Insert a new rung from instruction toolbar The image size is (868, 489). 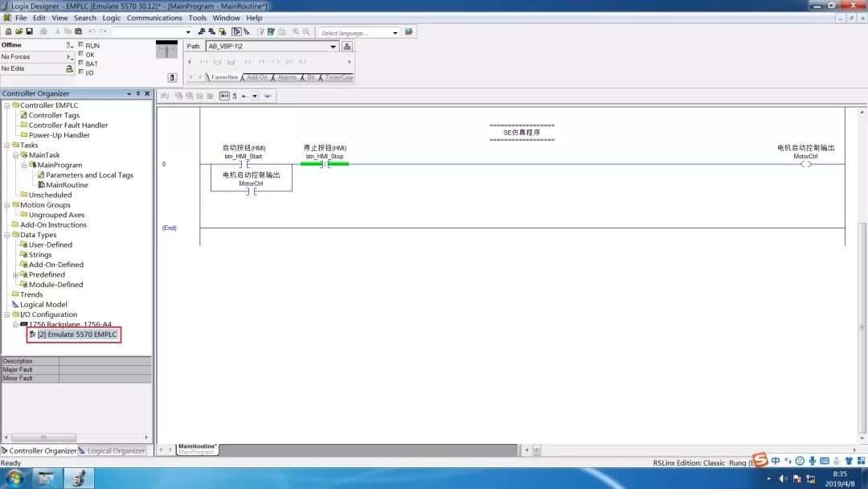point(203,61)
